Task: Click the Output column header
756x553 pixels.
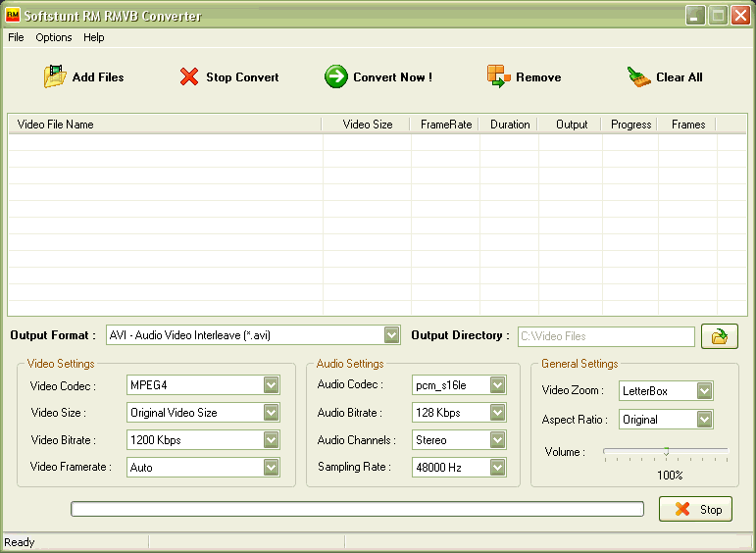Action: click(570, 125)
